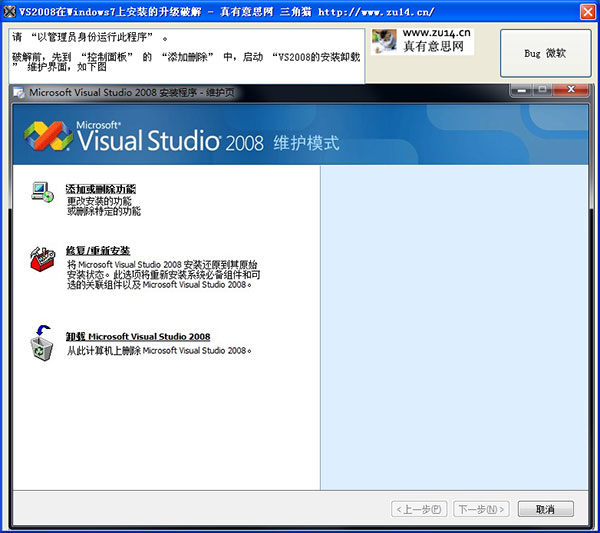
Task: Click the 下一步 next button
Action: pos(481,509)
